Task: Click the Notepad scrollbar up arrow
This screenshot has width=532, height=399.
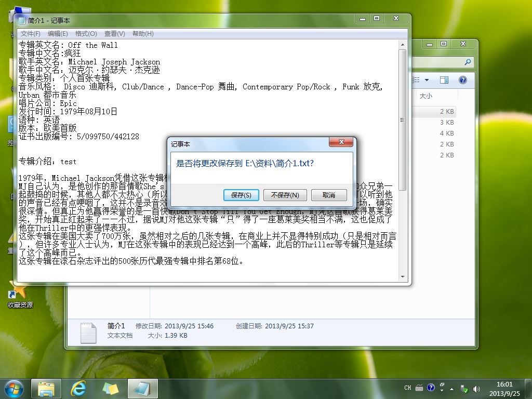Action: (x=403, y=45)
